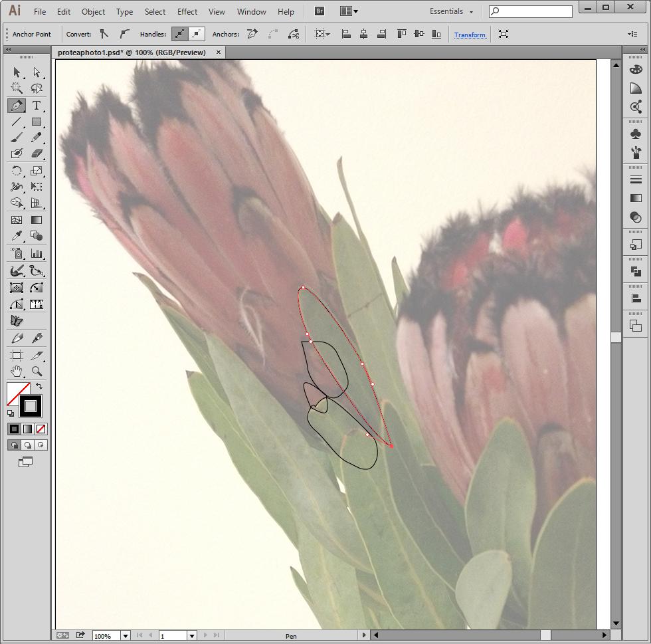Switch to Draw Behind mode
Screen dimensions: 651x644
point(27,445)
